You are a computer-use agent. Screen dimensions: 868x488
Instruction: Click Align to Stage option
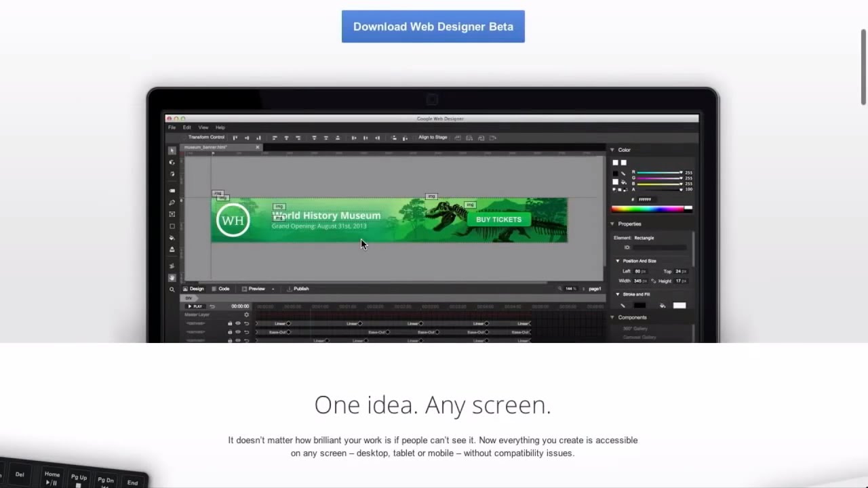point(432,137)
